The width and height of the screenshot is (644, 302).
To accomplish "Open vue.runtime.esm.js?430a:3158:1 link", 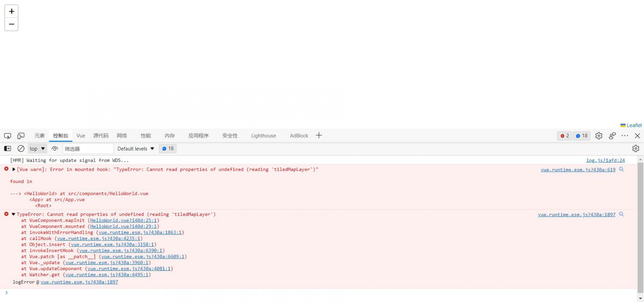I will point(113,244).
